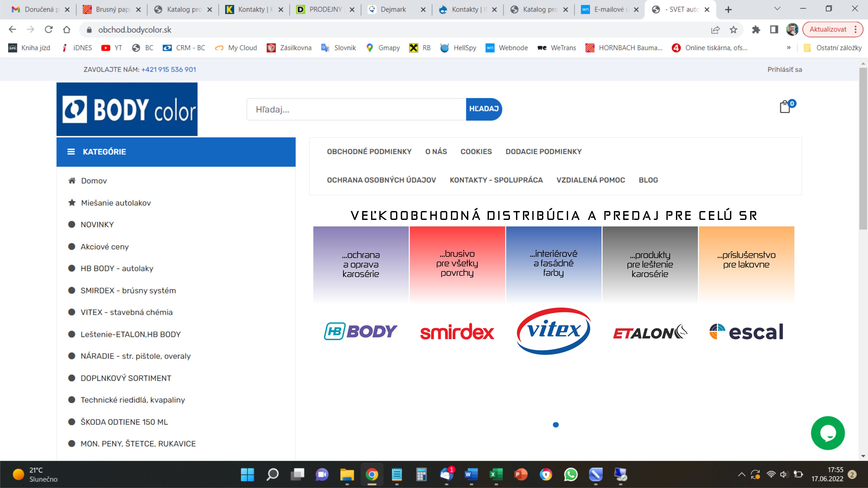Click the Prihlásiť sa link
This screenshot has width=868, height=488.
coord(784,69)
